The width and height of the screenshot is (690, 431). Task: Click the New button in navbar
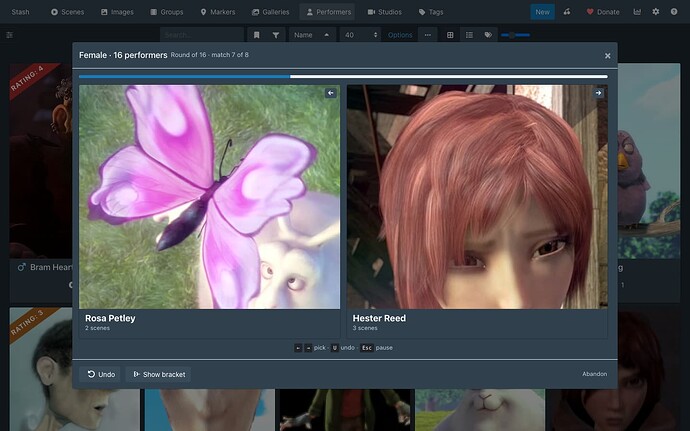point(542,12)
